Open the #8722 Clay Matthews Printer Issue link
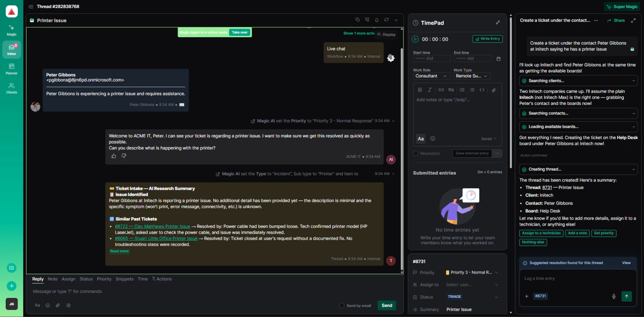Screen dimensions: 644x317 click(x=153, y=227)
